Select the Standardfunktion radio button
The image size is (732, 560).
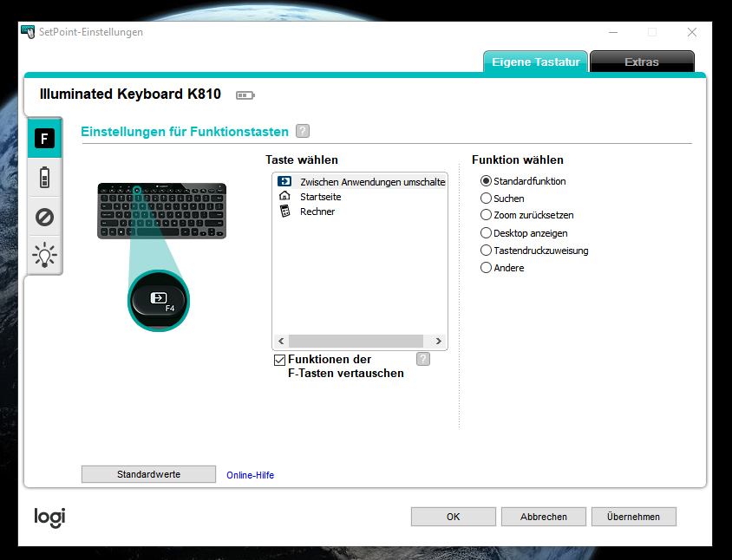[486, 181]
